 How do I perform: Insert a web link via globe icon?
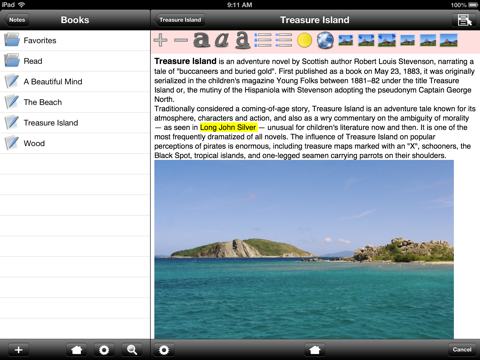pos(325,40)
